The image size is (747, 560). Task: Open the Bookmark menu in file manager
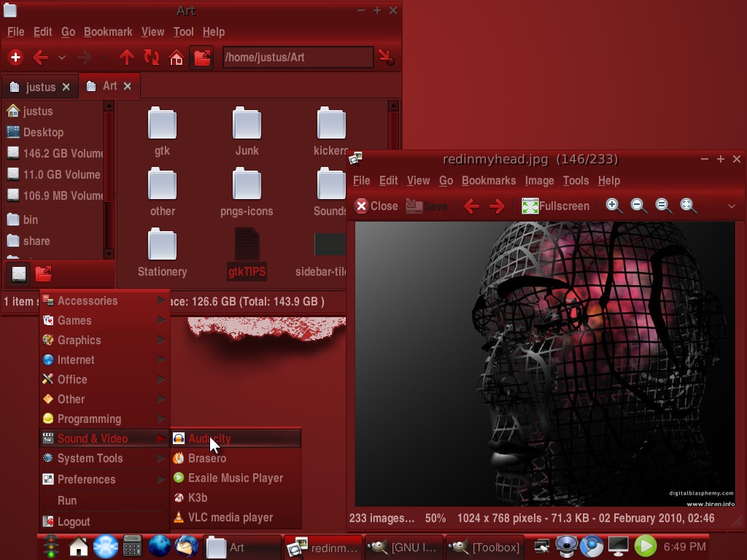click(x=108, y=32)
